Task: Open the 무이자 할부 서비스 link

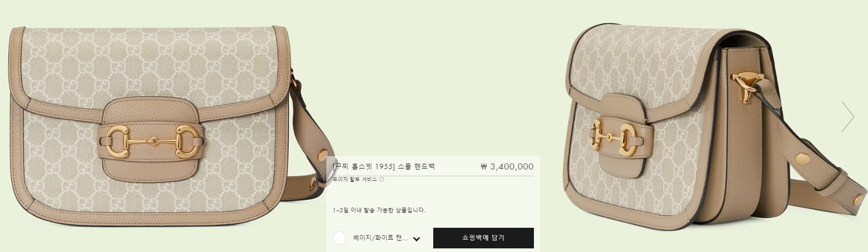Action: [355, 179]
